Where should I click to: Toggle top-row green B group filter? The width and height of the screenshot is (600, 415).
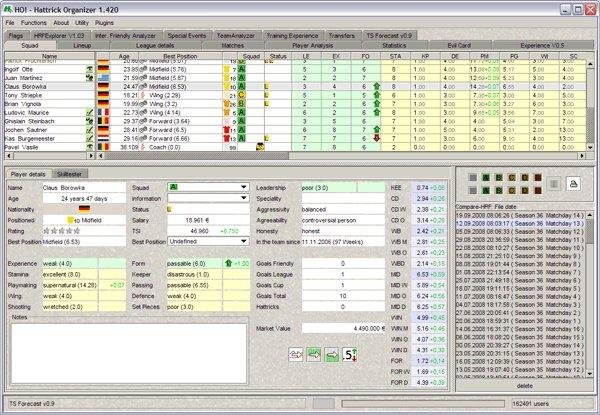pyautogui.click(x=499, y=177)
